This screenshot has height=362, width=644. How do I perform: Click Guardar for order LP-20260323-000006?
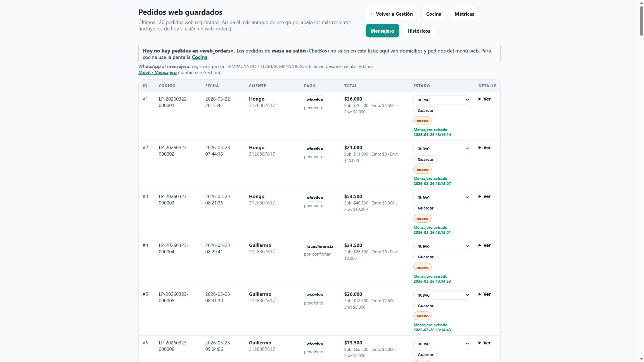pyautogui.click(x=425, y=355)
